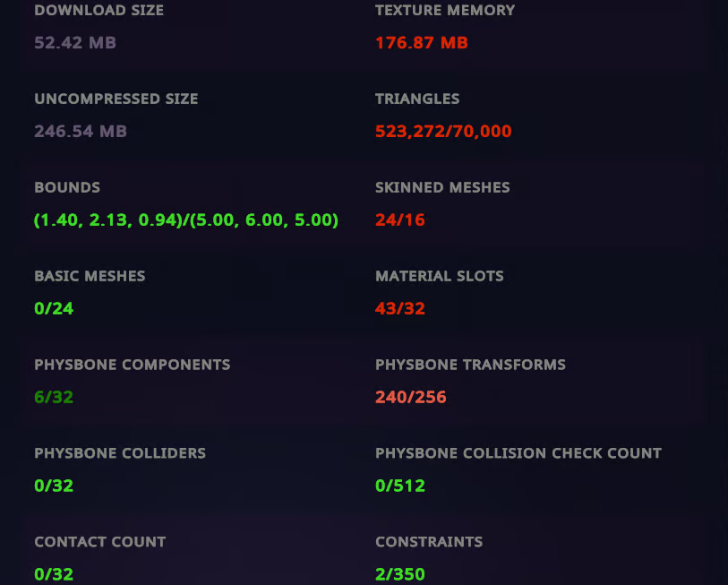
Task: Click the Texture Memory label
Action: [x=445, y=10]
